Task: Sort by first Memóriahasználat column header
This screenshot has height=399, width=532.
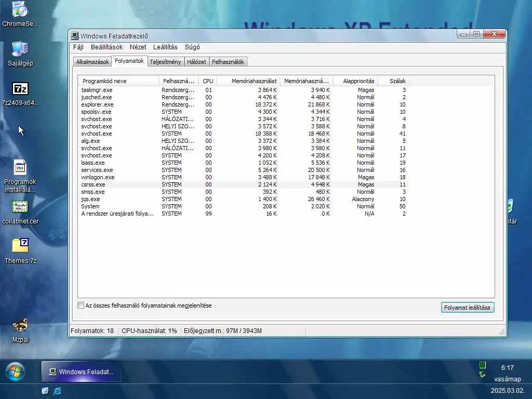Action: point(248,81)
